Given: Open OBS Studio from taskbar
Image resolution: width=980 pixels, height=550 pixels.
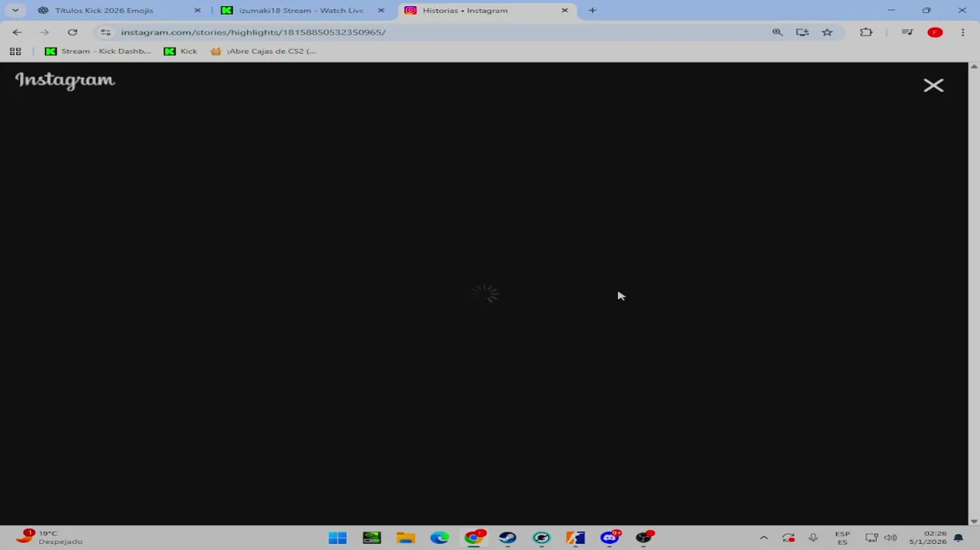Looking at the screenshot, I should coord(644,538).
